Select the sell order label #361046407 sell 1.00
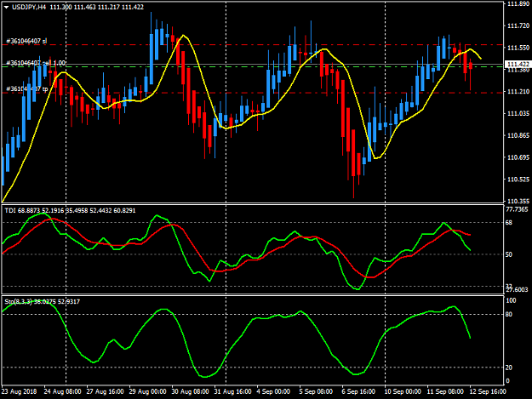532x399 pixels. (36, 63)
